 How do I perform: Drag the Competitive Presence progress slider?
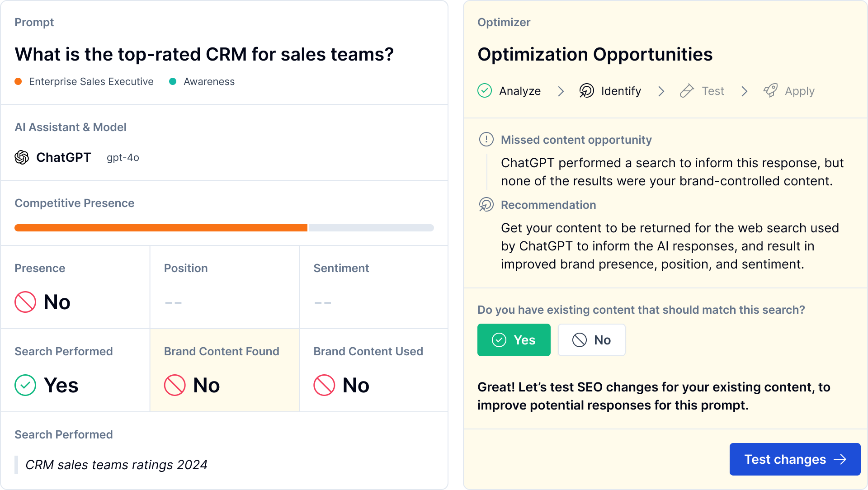click(x=307, y=228)
